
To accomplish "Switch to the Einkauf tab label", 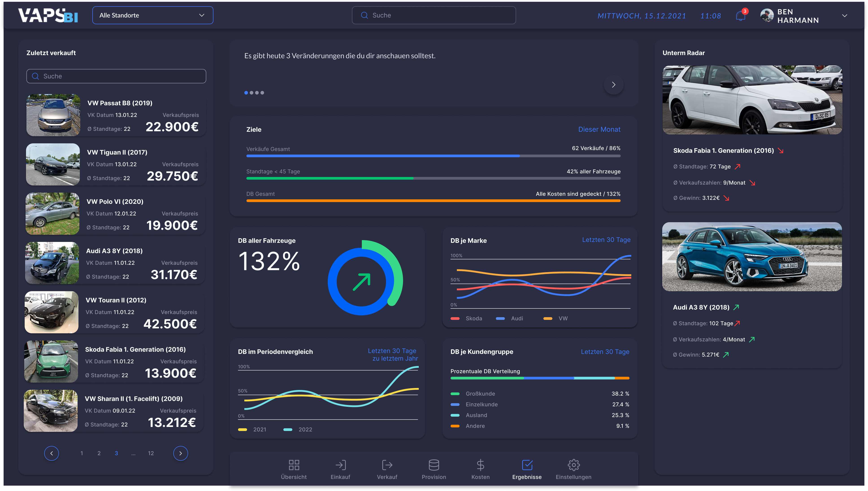I will tap(340, 477).
